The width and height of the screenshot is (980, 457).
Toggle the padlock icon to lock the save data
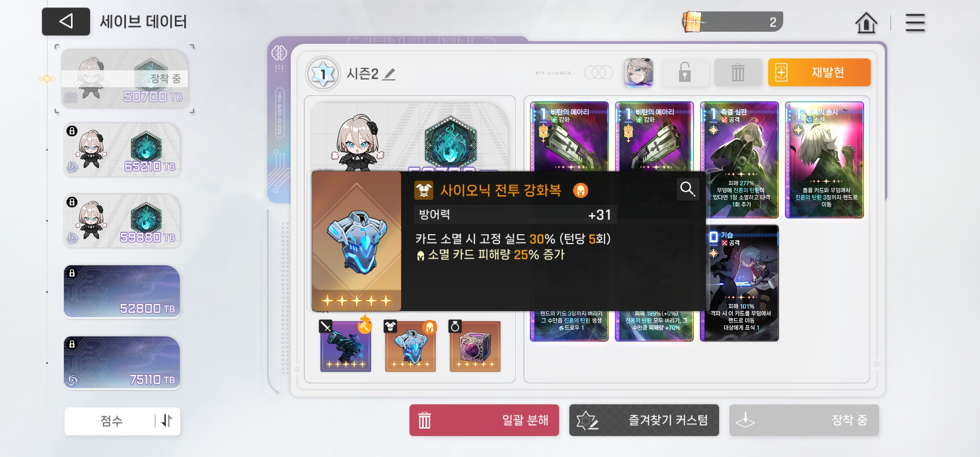[x=685, y=72]
